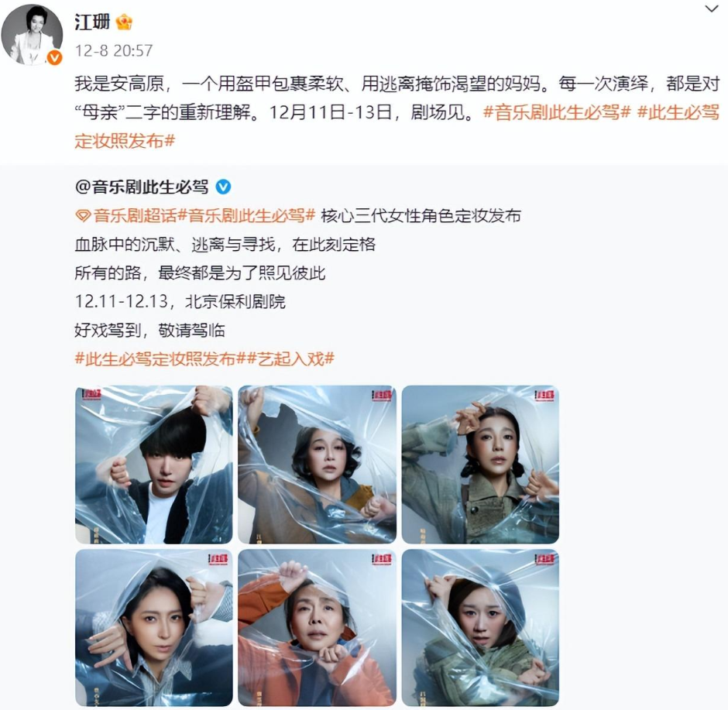Open the #艺起入戏# hashtag
728x710 pixels.
[x=290, y=358]
